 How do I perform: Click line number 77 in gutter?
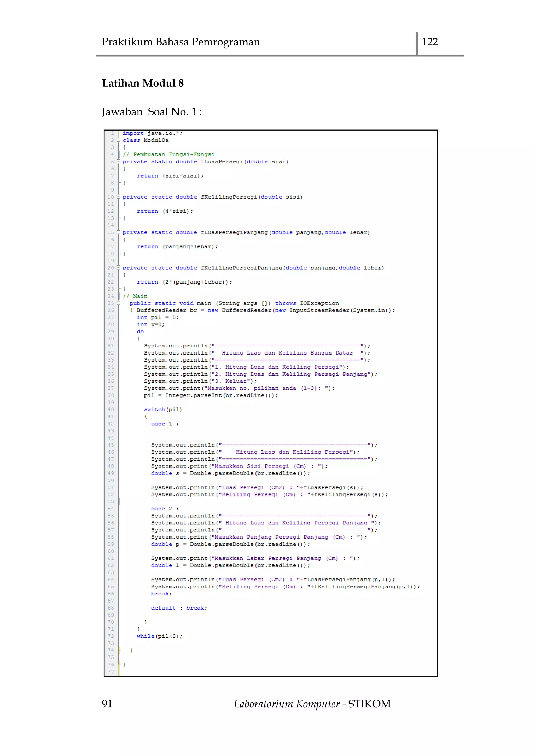pyautogui.click(x=111, y=671)
